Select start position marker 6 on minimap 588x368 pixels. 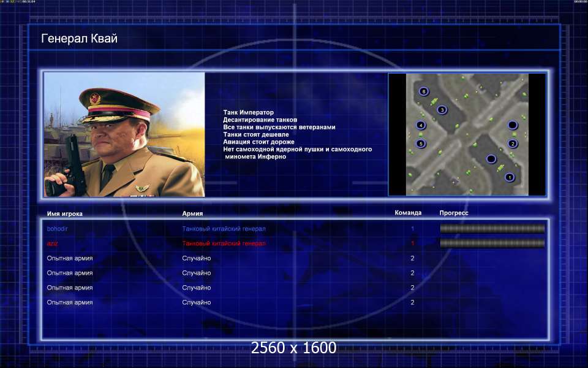(x=423, y=91)
